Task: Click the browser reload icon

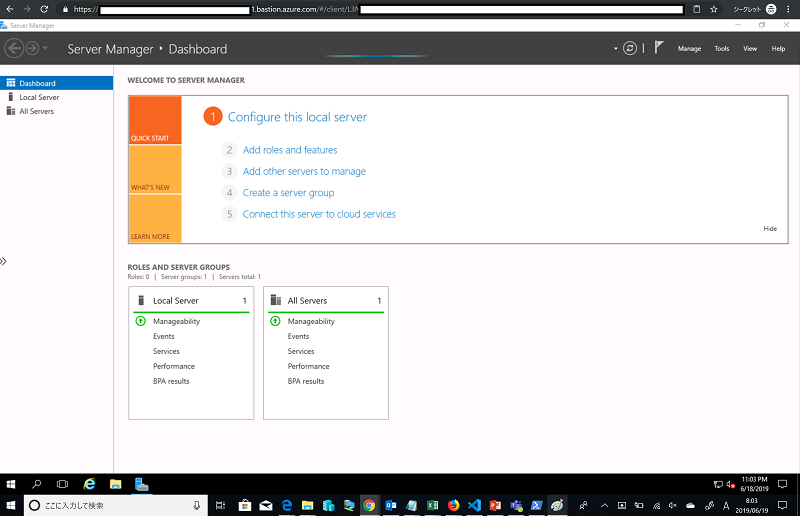Action: [x=44, y=8]
